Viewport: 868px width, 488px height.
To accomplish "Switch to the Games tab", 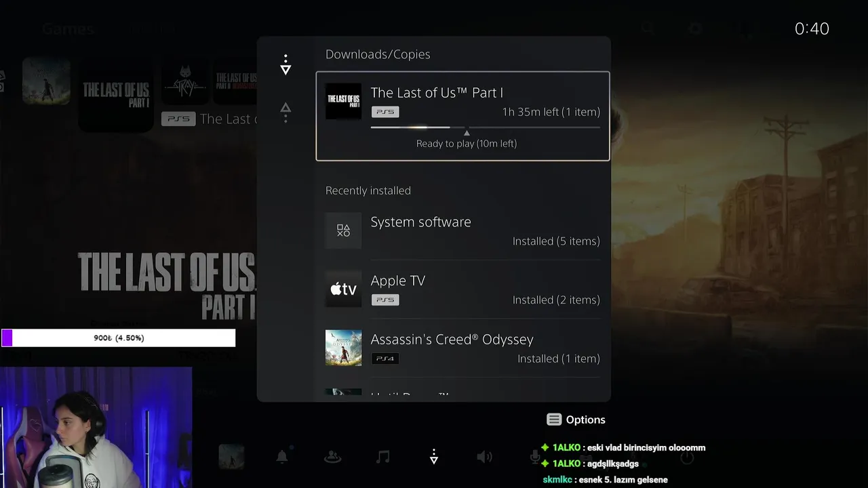I will pos(68,28).
